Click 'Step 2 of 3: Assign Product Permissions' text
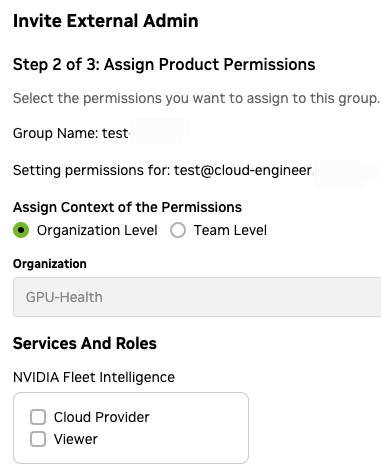Viewport: 381px width, 473px height. [x=164, y=64]
